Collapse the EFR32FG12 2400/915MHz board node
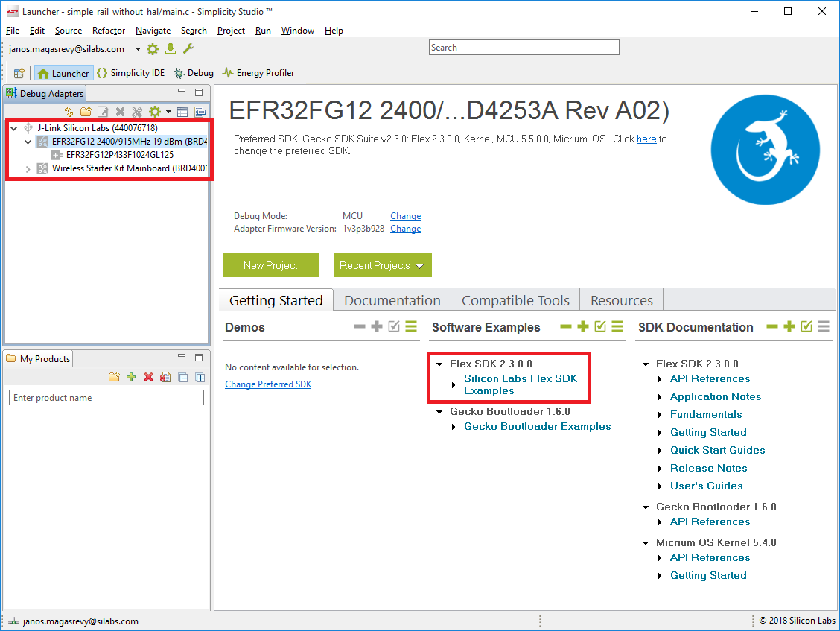840x631 pixels. (x=28, y=142)
